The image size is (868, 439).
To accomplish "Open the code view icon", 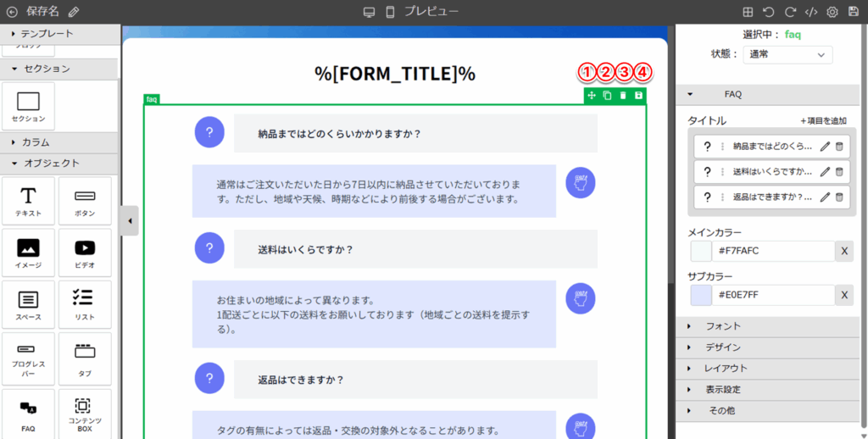I will [811, 12].
